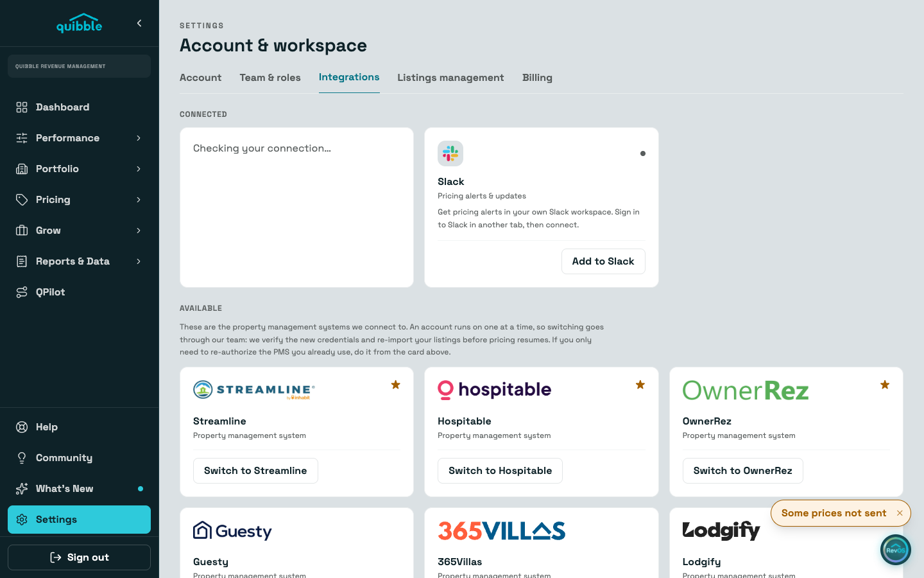
Task: Click the 'Pricing alerts & updates' text
Action: tap(482, 196)
